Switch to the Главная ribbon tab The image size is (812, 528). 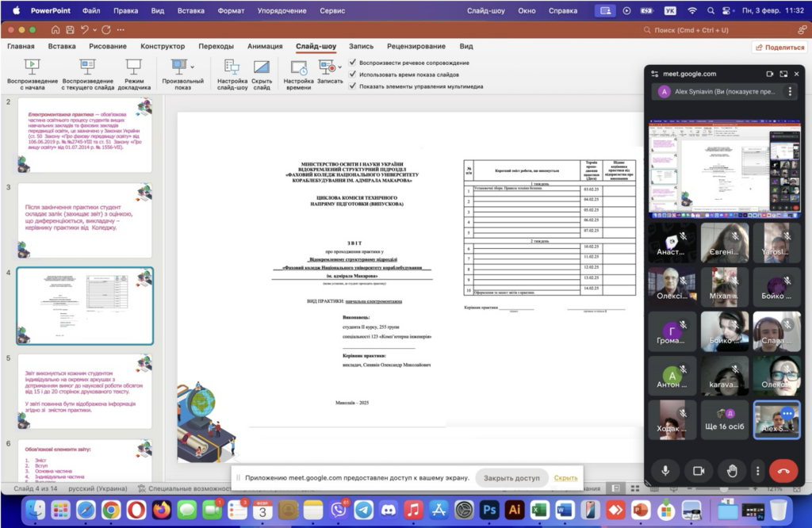[21, 46]
